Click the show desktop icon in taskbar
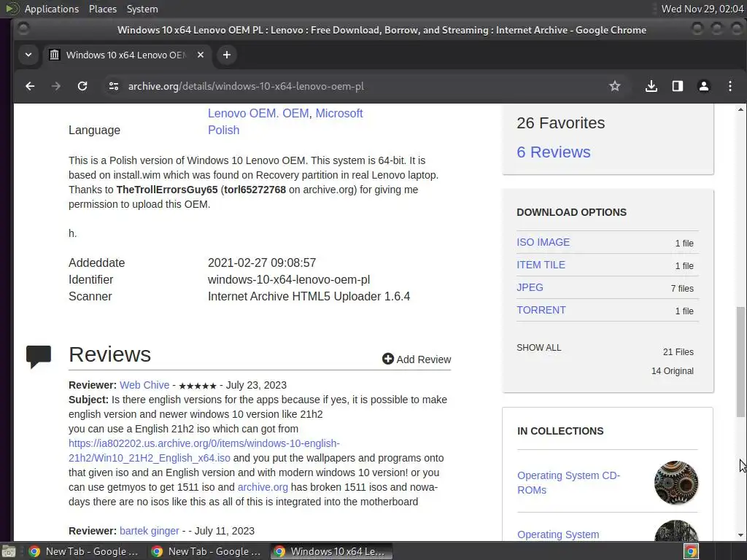Viewport: 747px width, 560px height. point(8,551)
